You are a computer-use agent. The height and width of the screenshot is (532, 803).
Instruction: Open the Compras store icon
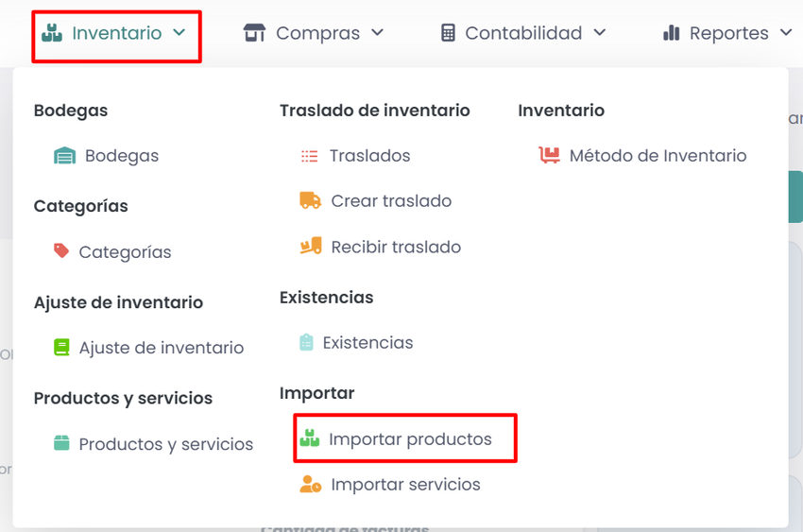(x=254, y=33)
